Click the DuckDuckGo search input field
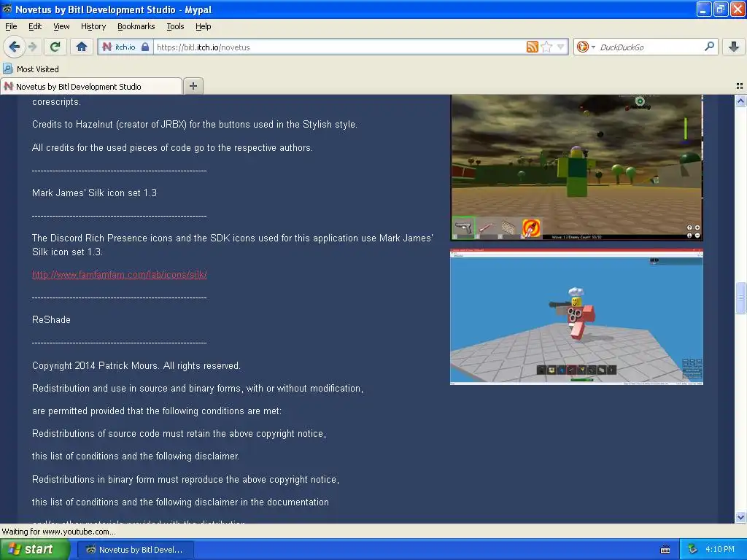Image resolution: width=747 pixels, height=560 pixels. tap(650, 47)
